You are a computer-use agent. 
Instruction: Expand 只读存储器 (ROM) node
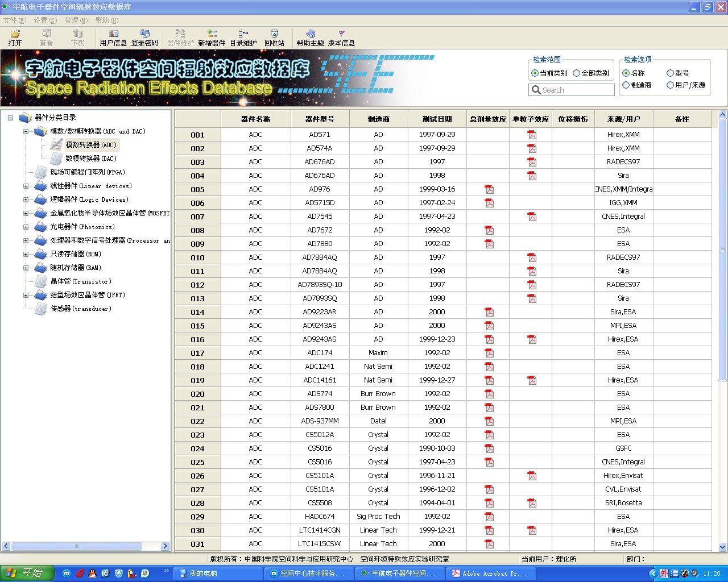[26, 254]
